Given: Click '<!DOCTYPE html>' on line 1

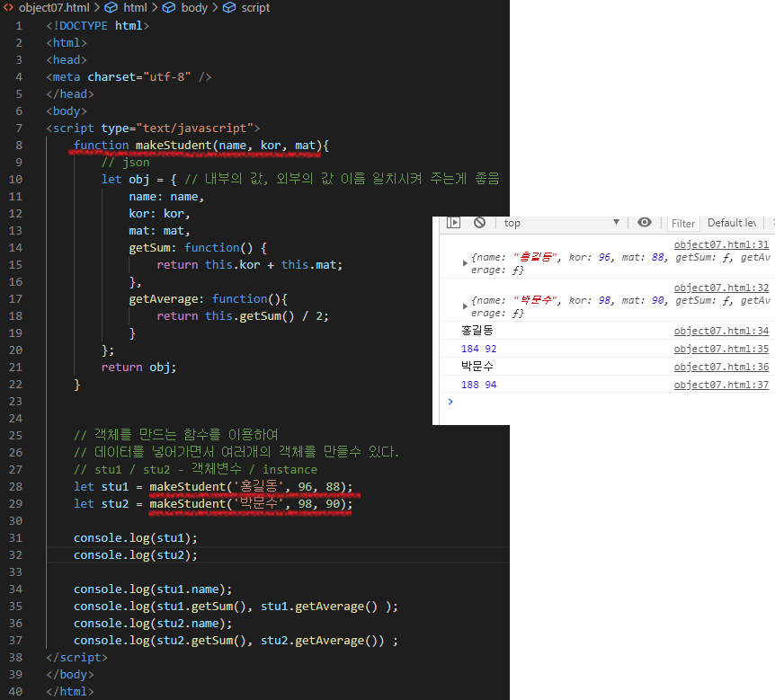Looking at the screenshot, I should pos(97,26).
